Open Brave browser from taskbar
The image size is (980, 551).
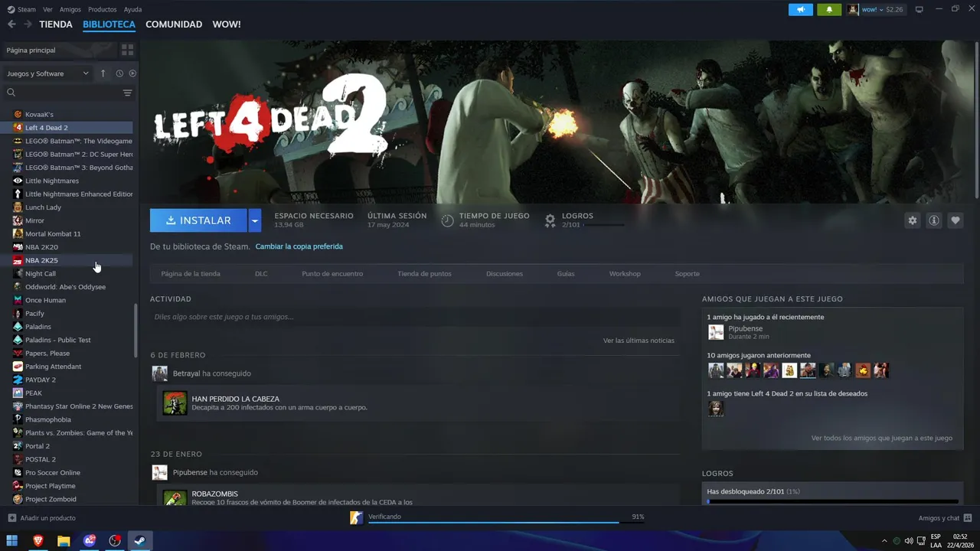[x=38, y=541]
